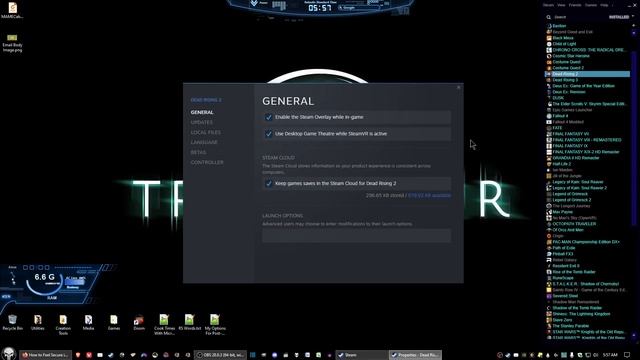Click the Launch Options input field

[x=356, y=236]
